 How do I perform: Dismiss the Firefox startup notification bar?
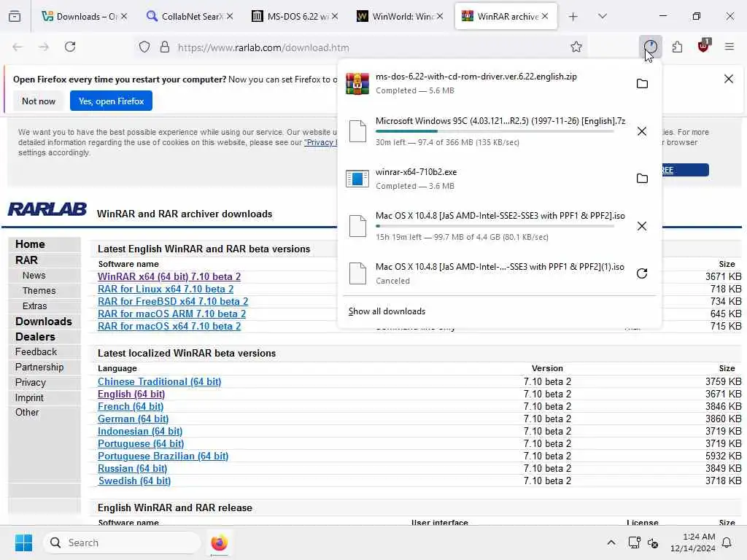point(729,79)
